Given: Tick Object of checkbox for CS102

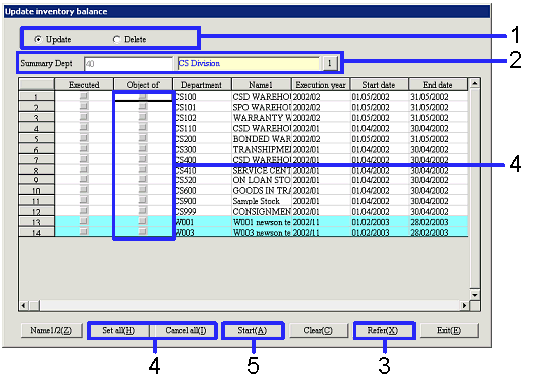Looking at the screenshot, I should (x=143, y=117).
